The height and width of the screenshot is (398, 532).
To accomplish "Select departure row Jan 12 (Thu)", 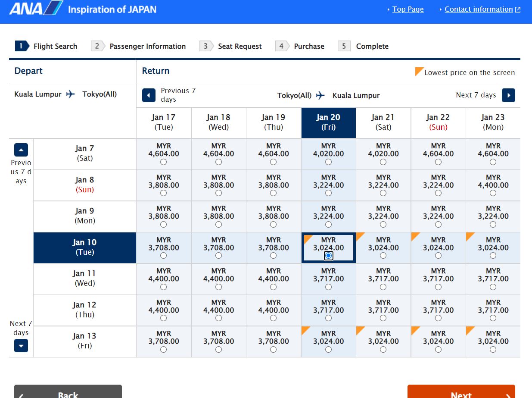I will tap(85, 310).
